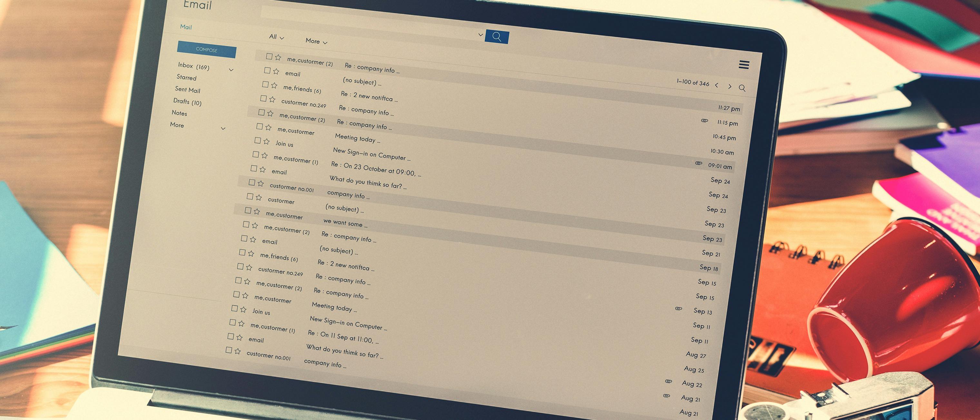Click the small search icon beside pagination
The width and height of the screenshot is (980, 420).
(742, 88)
